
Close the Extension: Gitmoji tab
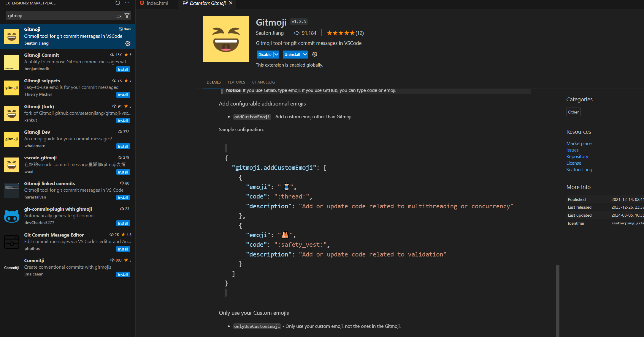(x=231, y=3)
